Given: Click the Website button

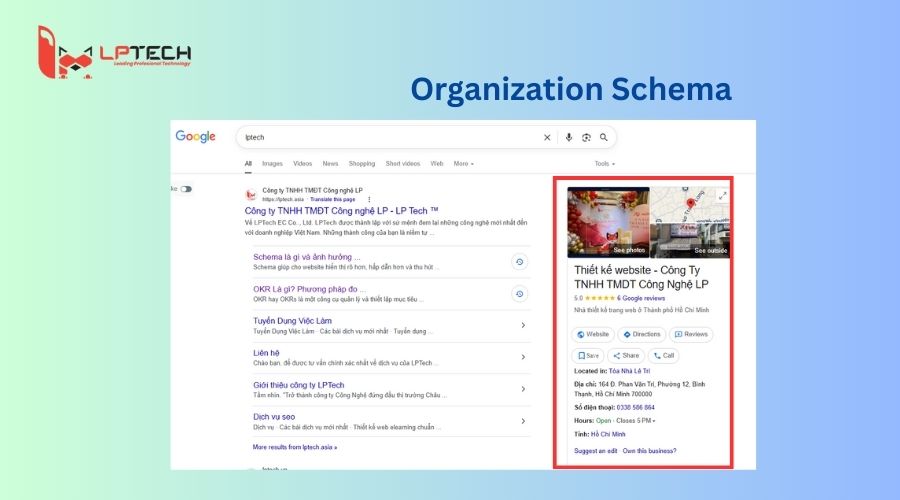Looking at the screenshot, I should [x=593, y=334].
